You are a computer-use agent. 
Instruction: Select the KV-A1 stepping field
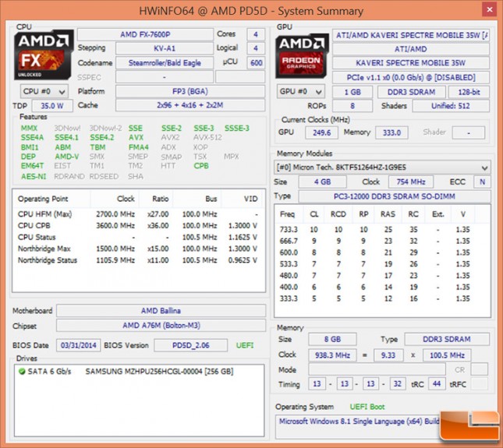pyautogui.click(x=165, y=48)
